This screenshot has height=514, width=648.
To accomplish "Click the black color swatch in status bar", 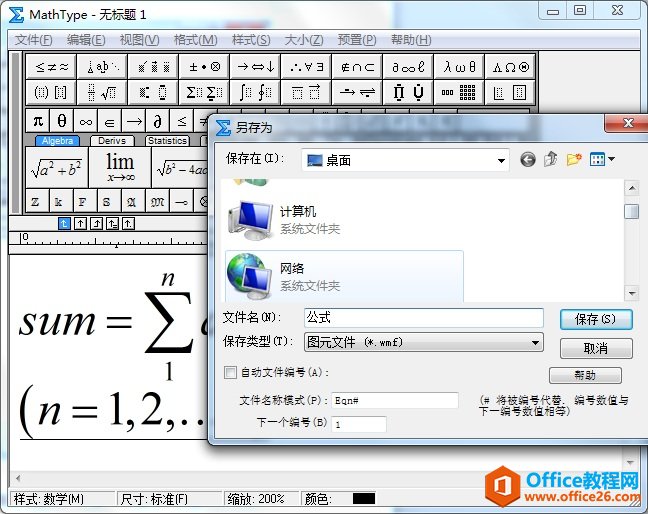I will (364, 498).
